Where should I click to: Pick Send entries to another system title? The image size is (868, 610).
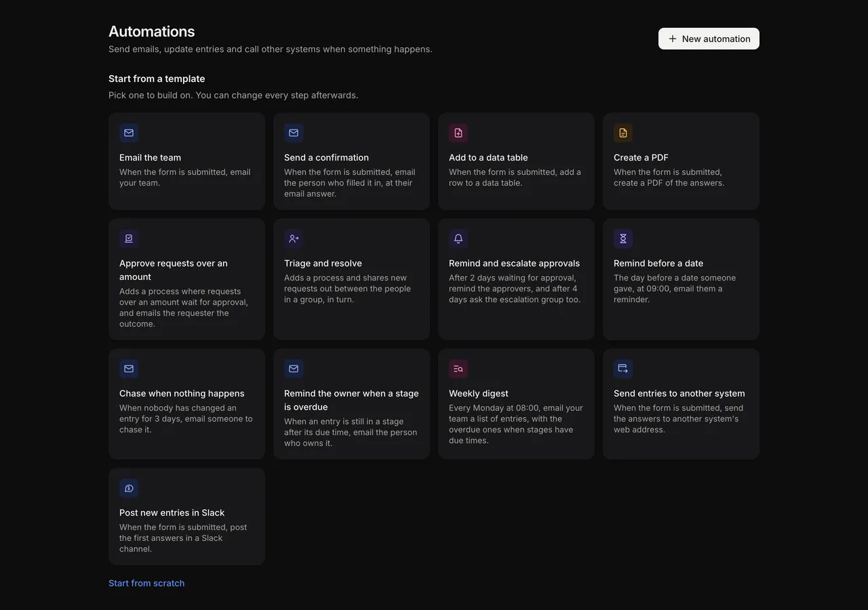(x=679, y=393)
